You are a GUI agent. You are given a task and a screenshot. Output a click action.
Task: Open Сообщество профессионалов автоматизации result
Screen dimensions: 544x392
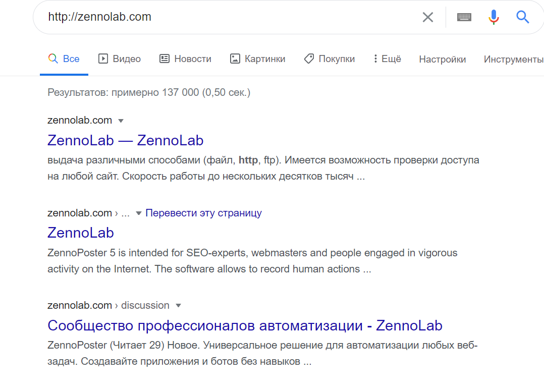[x=245, y=325]
